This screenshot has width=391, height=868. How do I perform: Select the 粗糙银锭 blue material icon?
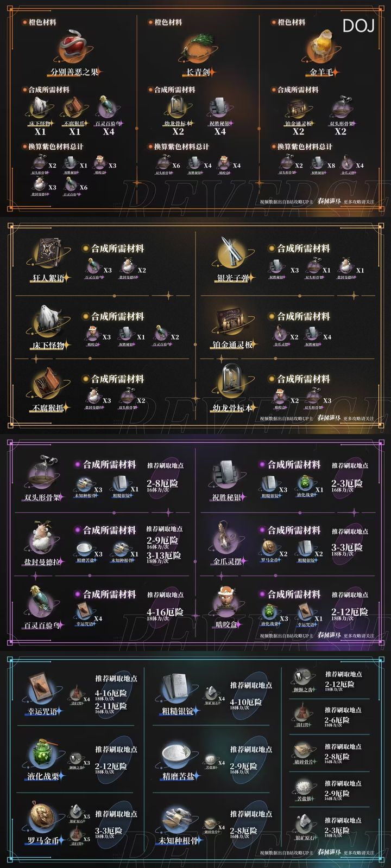(x=178, y=689)
